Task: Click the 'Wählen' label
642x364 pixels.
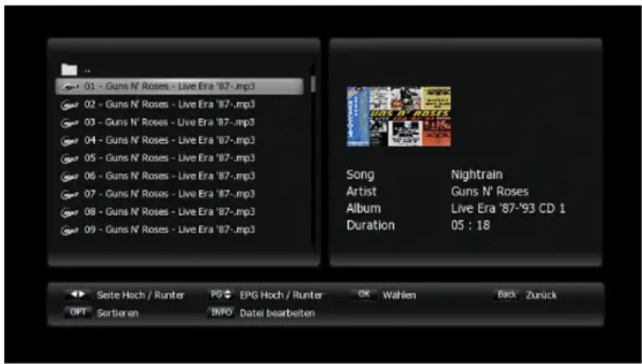Action: click(399, 295)
